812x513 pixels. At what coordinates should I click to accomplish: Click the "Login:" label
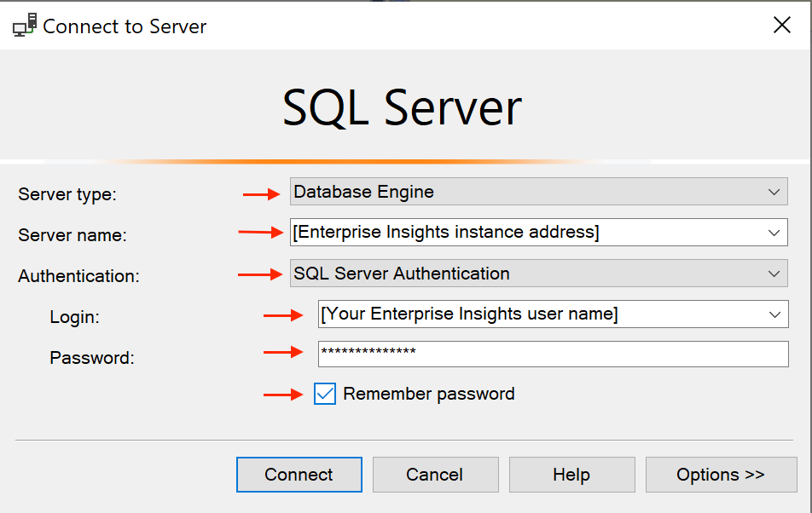pyautogui.click(x=75, y=317)
